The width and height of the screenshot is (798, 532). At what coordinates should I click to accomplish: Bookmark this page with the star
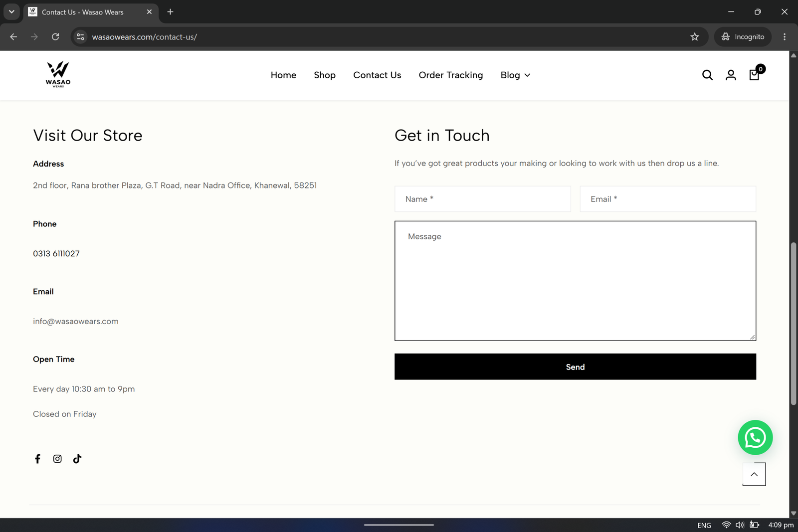pyautogui.click(x=695, y=37)
